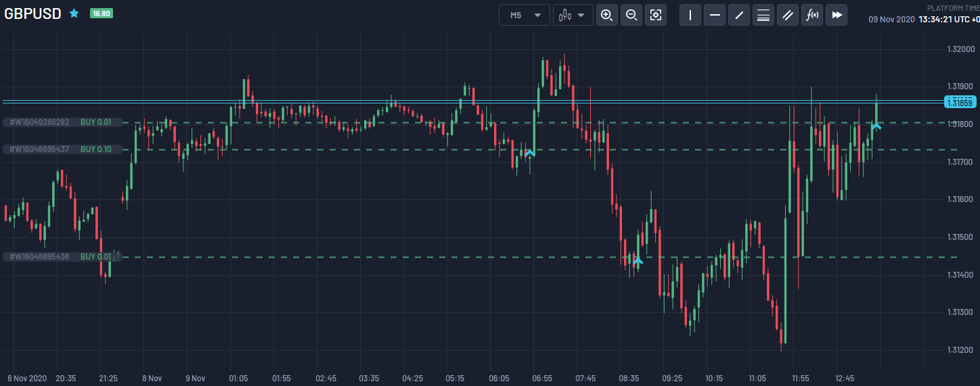The image size is (980, 386).
Task: Click the trade arrow marker near 08:35
Action: pos(638,261)
